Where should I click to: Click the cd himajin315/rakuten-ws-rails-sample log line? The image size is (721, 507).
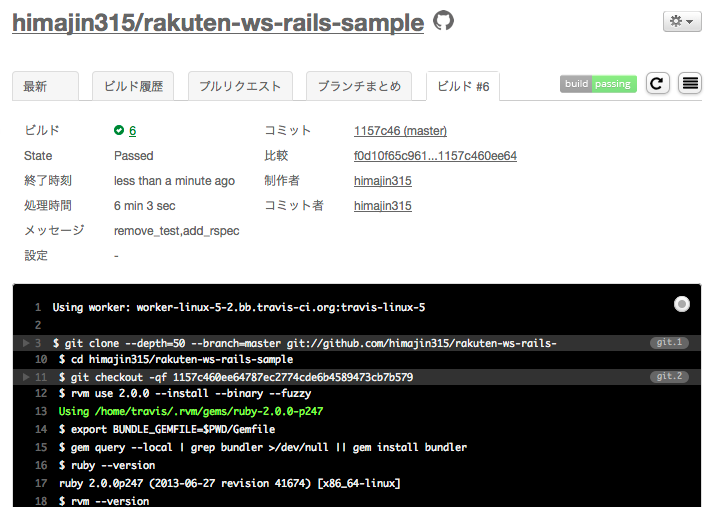pyautogui.click(x=176, y=359)
